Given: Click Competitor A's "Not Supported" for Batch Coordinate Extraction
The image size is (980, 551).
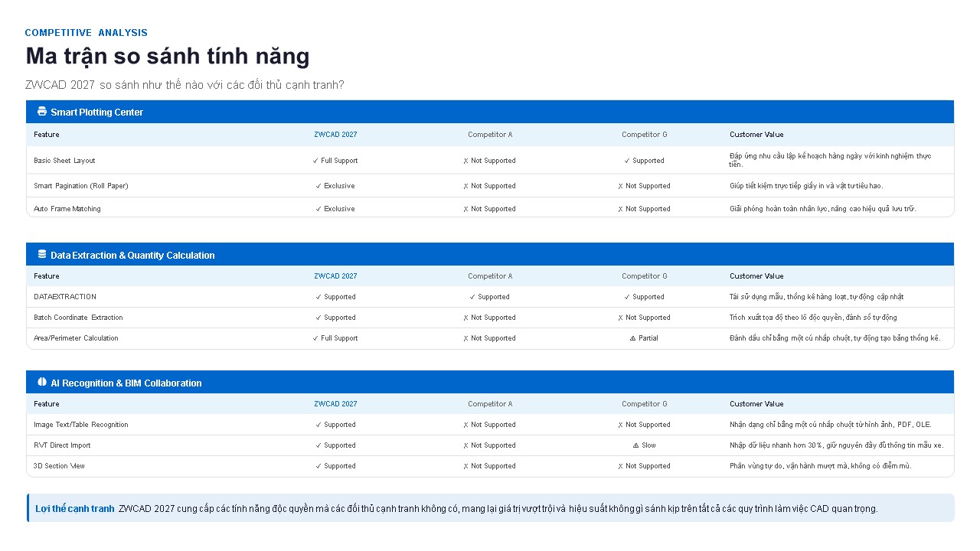Looking at the screenshot, I should point(490,318).
